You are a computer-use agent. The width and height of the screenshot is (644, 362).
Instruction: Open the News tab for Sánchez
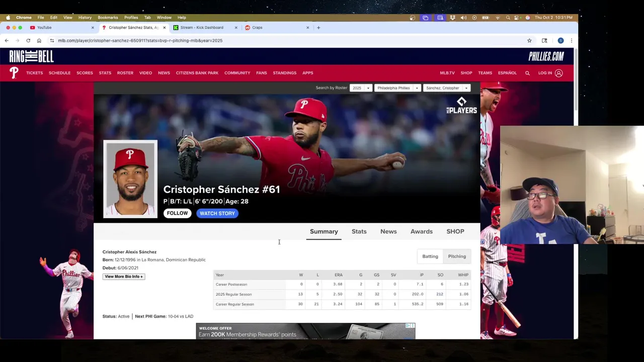pos(388,231)
